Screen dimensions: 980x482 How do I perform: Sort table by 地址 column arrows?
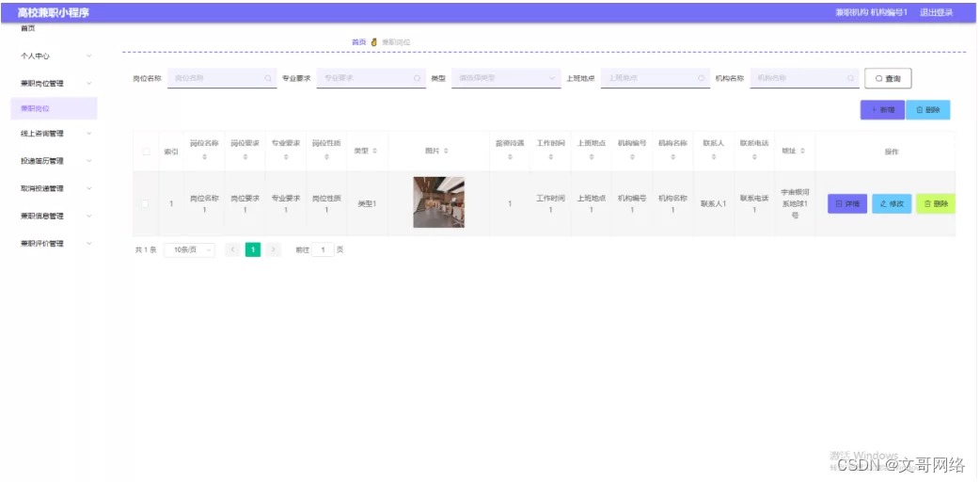[802, 151]
